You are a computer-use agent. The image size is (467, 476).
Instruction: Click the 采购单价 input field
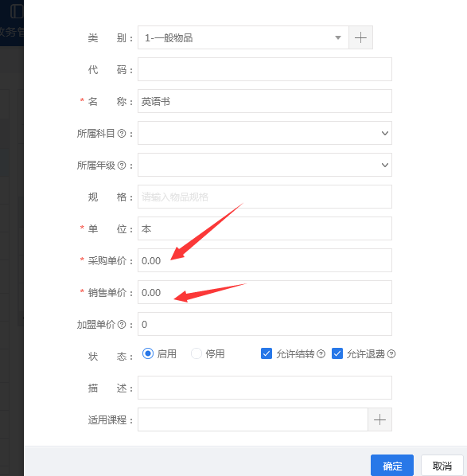pyautogui.click(x=265, y=260)
